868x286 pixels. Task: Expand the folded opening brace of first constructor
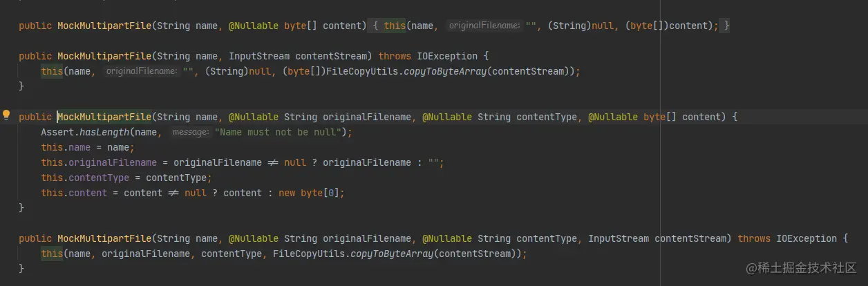(376, 26)
